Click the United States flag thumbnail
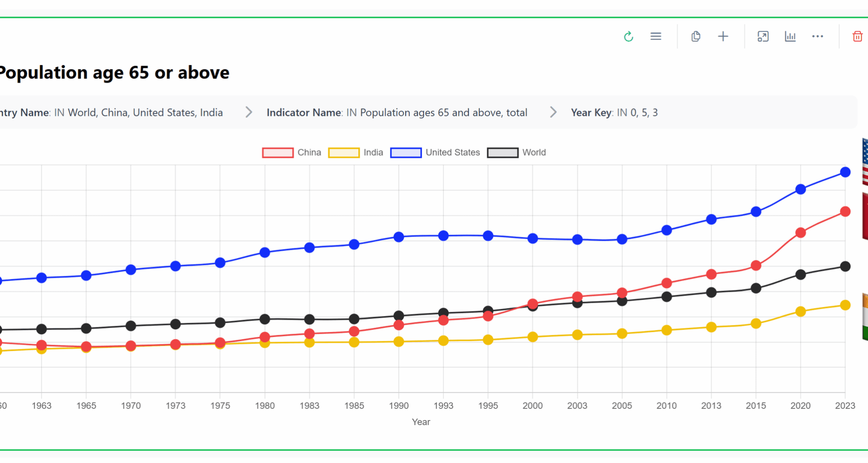This screenshot has height=463, width=868. [x=865, y=161]
